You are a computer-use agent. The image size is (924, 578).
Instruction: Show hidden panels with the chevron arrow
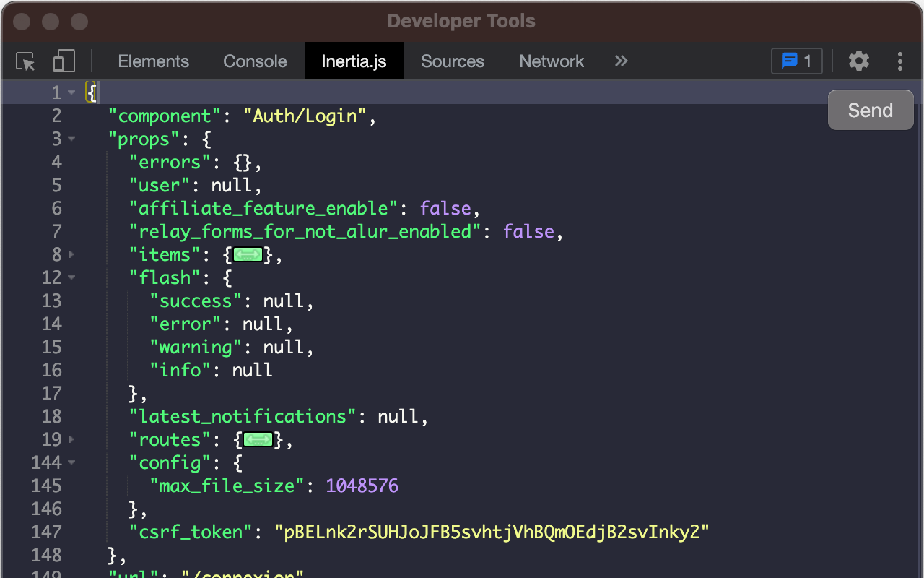(x=621, y=61)
